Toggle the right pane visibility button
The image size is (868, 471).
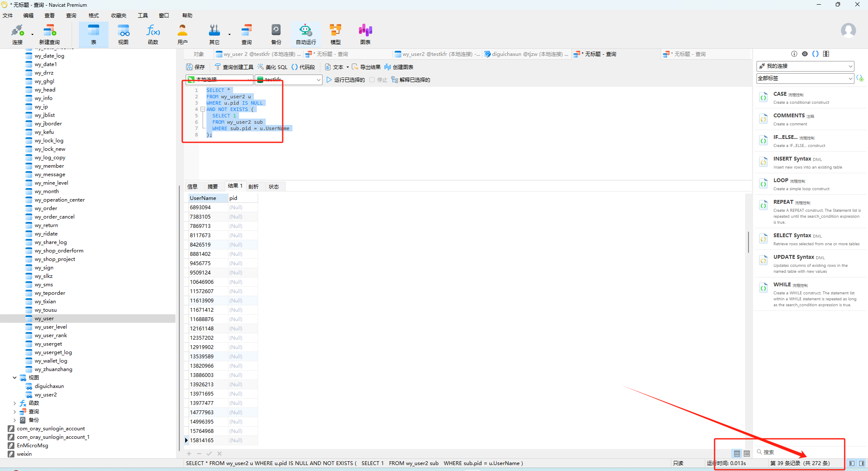(862, 463)
